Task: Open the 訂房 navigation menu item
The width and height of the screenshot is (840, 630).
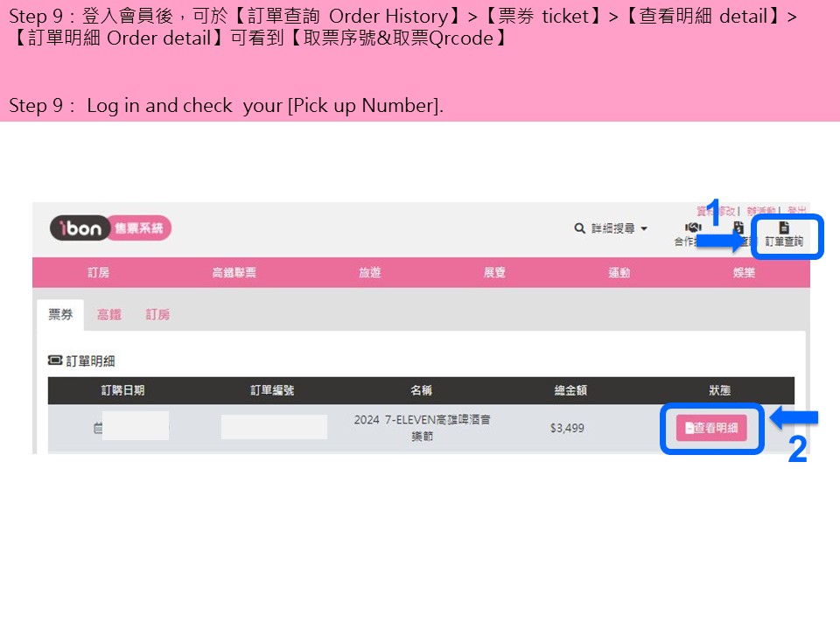Action: tap(99, 273)
